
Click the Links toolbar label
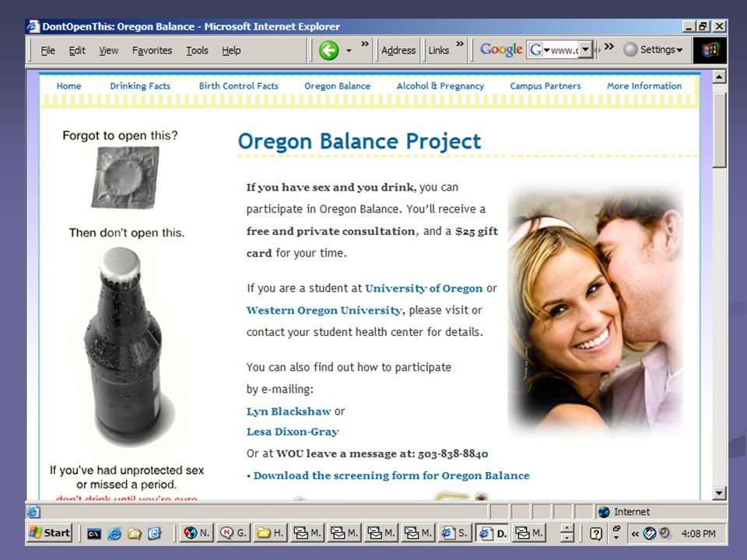click(438, 51)
